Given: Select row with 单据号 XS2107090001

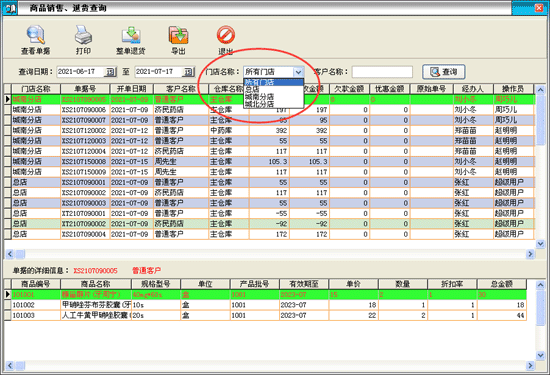Looking at the screenshot, I should tap(270, 182).
